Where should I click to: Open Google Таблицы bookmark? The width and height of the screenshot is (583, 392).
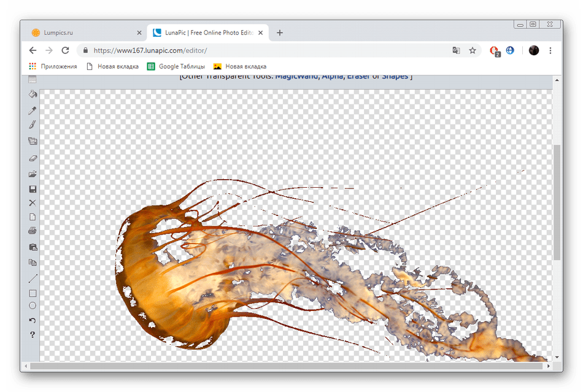point(178,66)
